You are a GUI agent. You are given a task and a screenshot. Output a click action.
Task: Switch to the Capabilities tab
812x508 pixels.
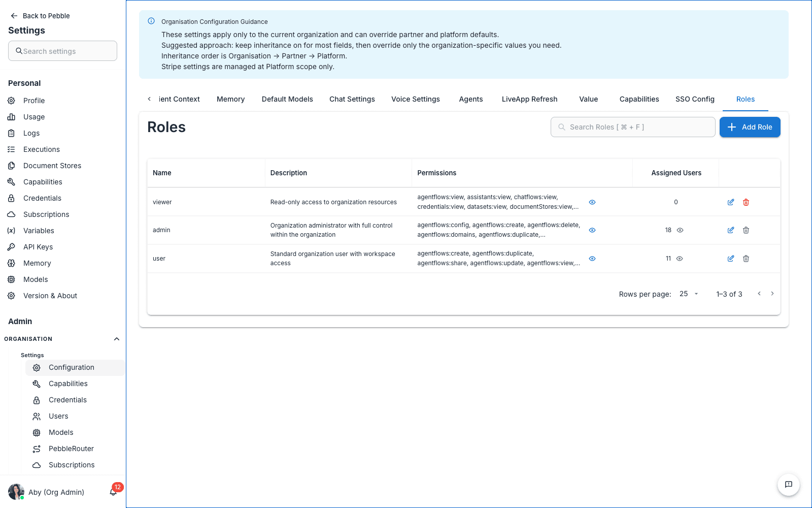point(639,99)
